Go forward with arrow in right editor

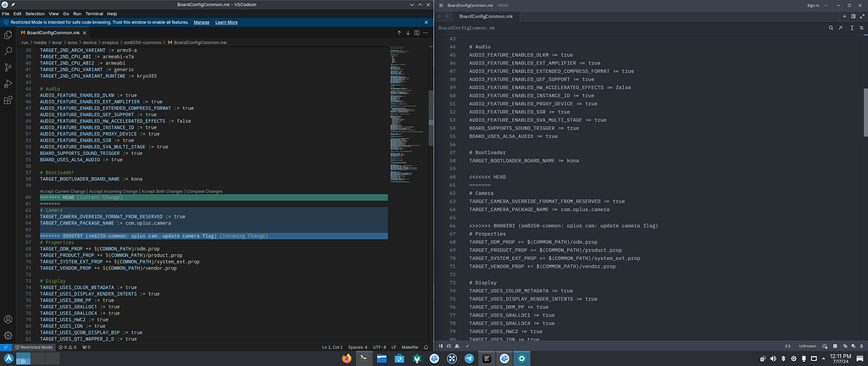tap(448, 17)
